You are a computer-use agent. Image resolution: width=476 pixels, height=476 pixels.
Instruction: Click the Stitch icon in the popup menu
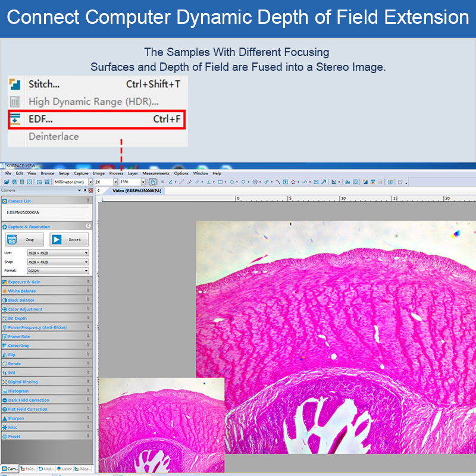tap(15, 84)
